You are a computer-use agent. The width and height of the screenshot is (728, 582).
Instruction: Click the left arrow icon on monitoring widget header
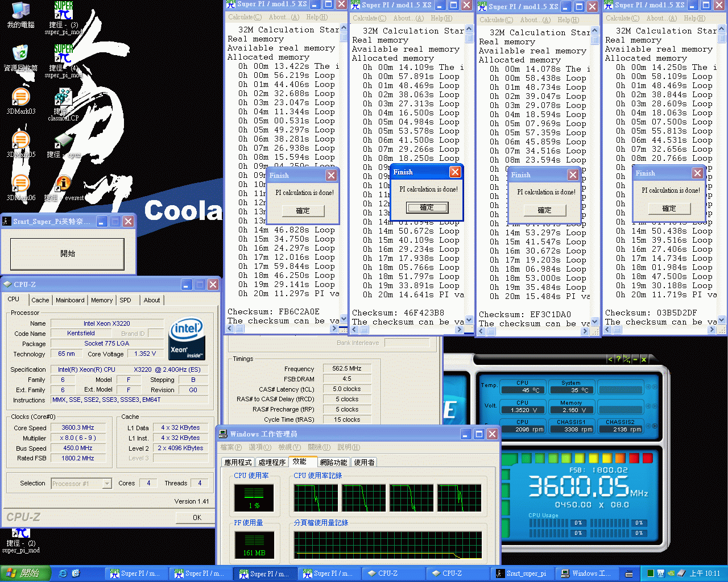click(610, 359)
